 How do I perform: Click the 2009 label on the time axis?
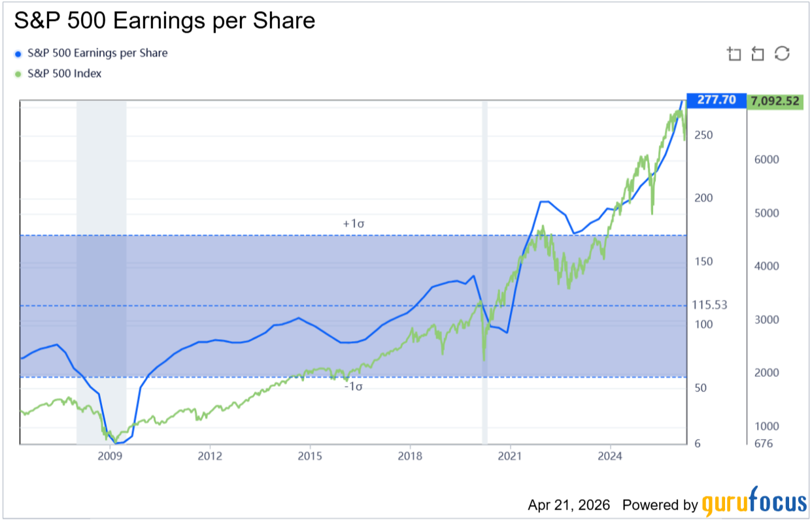(110, 455)
